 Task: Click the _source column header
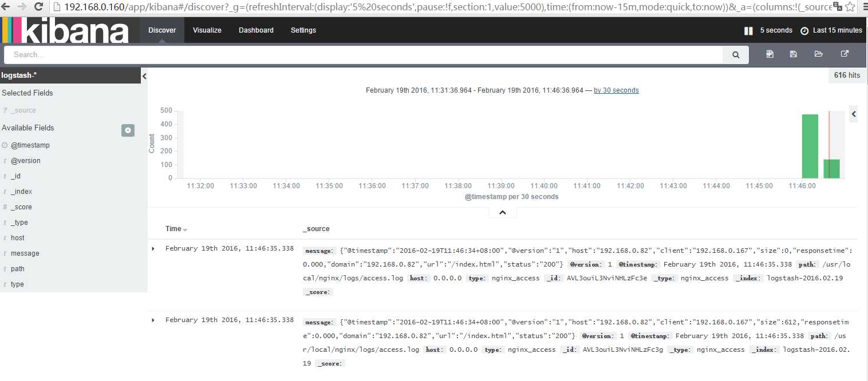pos(316,229)
